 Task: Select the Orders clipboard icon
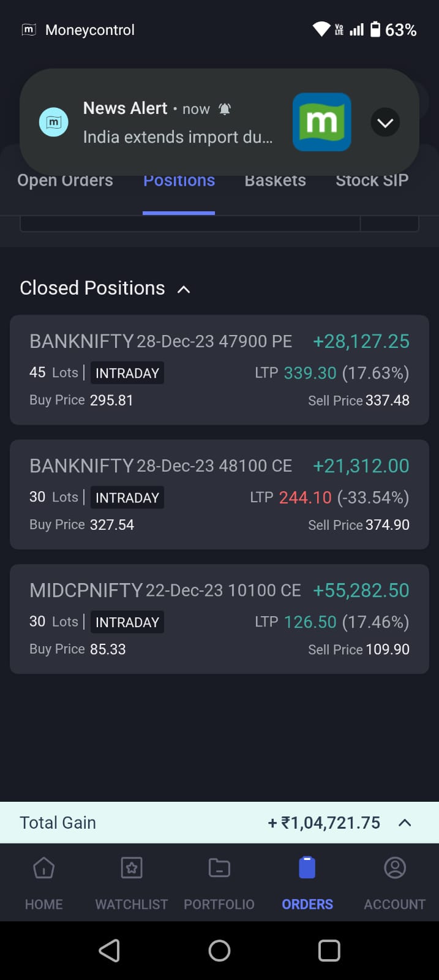point(307,868)
